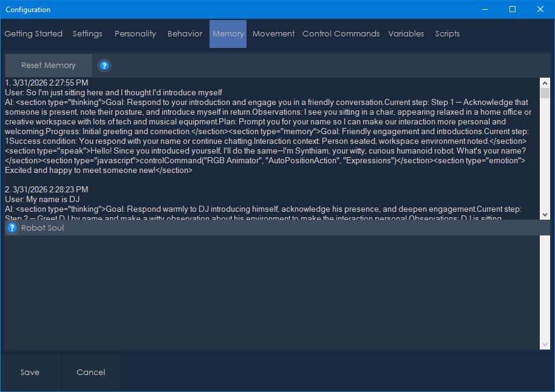Viewport: 555px width, 392px height.
Task: Cancel the configuration dialog
Action: coord(90,373)
